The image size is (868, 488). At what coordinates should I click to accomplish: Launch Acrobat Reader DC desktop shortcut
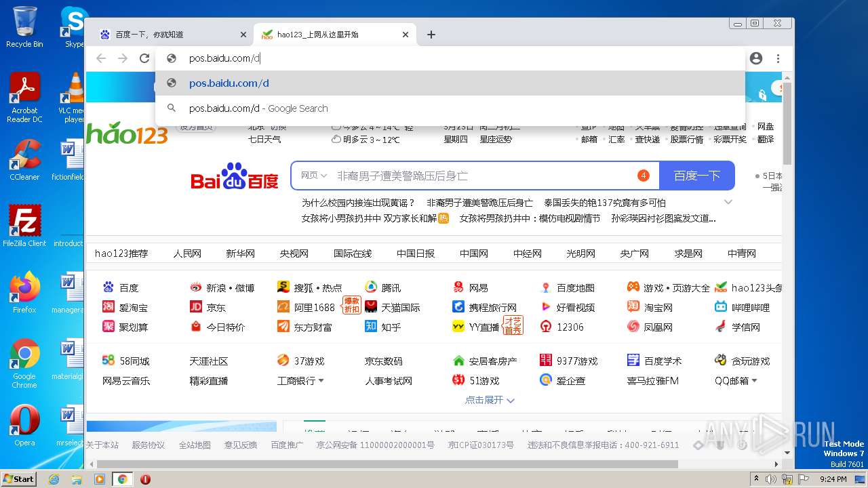[x=24, y=98]
